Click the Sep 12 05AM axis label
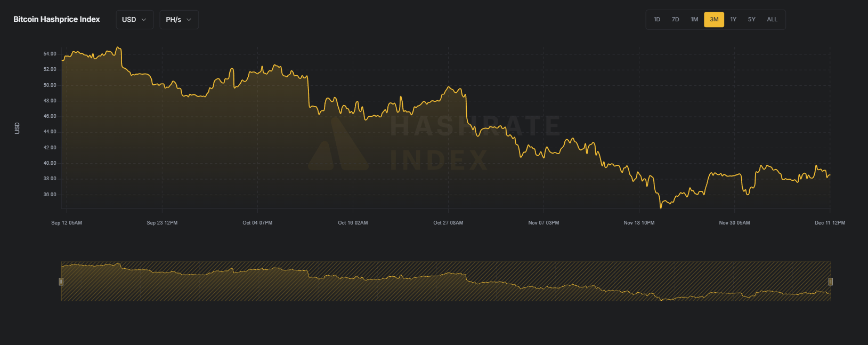The height and width of the screenshot is (345, 868). pyautogui.click(x=67, y=223)
